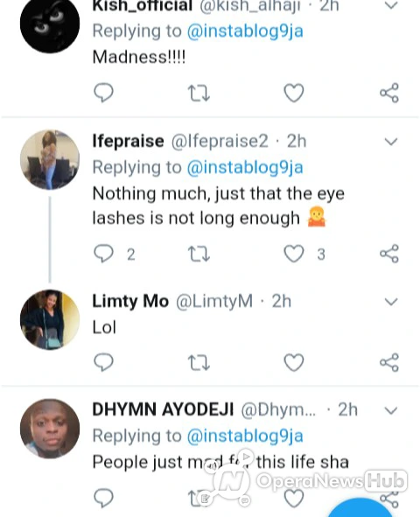This screenshot has width=420, height=517.
Task: Expand options chevron on Limty Mo's tweet
Action: click(x=391, y=302)
